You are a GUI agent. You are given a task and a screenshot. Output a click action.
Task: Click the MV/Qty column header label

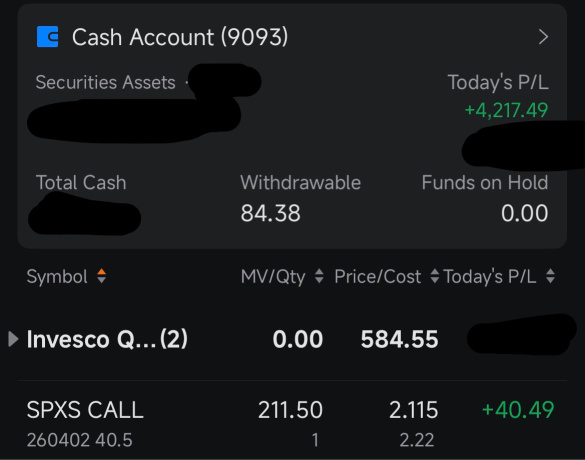[x=273, y=276]
